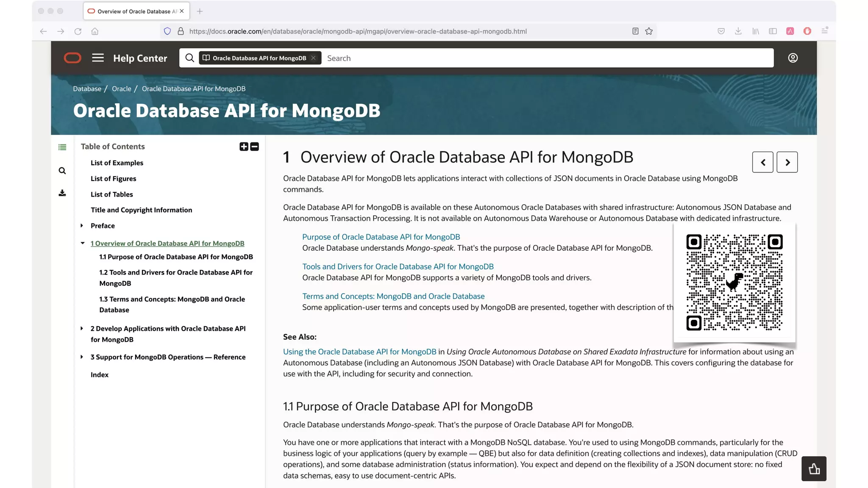Go to the next page arrow

coord(787,162)
